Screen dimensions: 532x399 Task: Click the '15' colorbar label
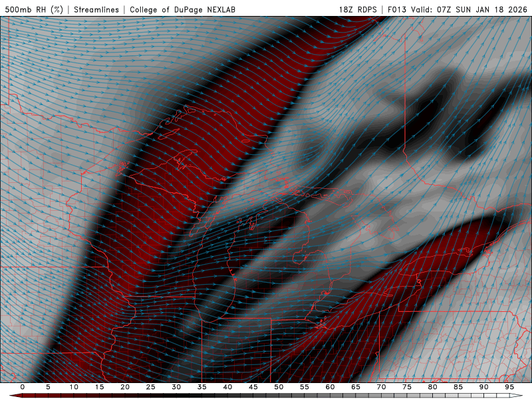click(99, 387)
